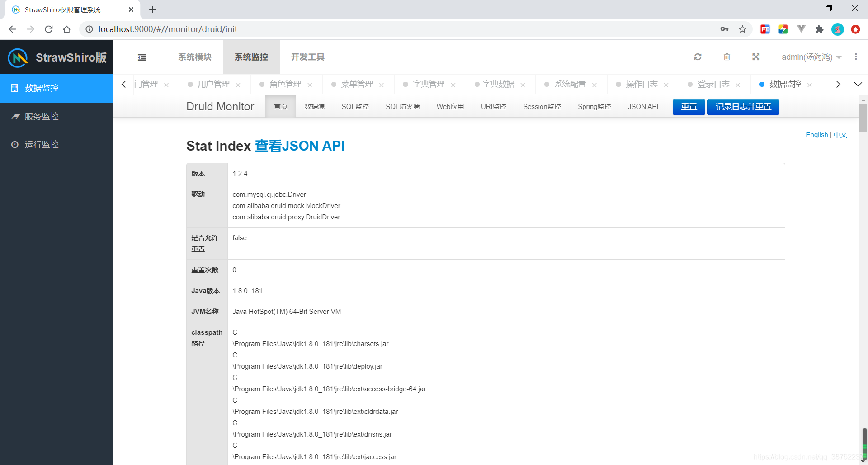Click the browser home icon
Image resolution: width=868 pixels, height=465 pixels.
click(x=67, y=29)
